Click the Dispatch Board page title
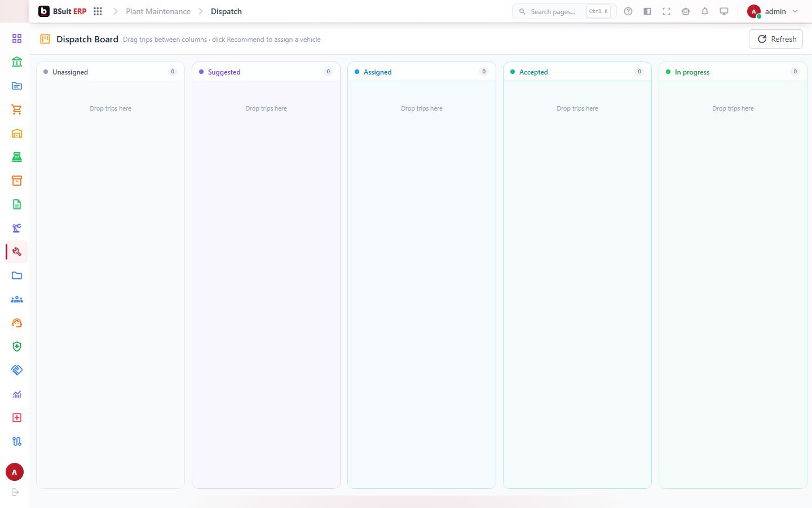This screenshot has height=508, width=812. click(x=87, y=39)
